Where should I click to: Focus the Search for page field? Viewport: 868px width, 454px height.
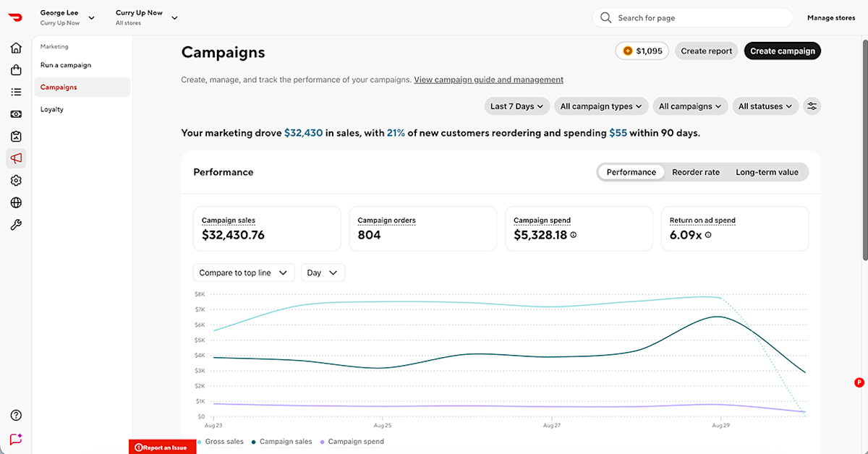[692, 17]
